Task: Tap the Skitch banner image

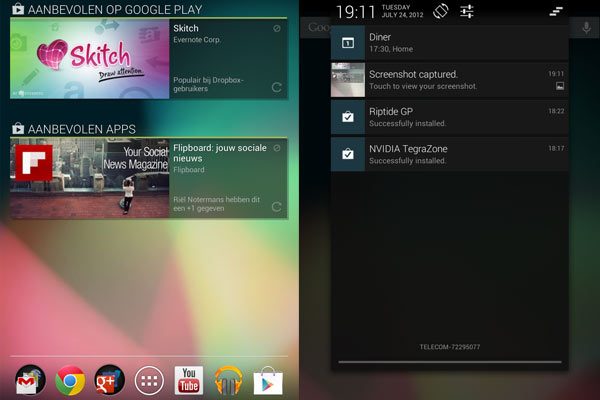Action: click(x=88, y=59)
